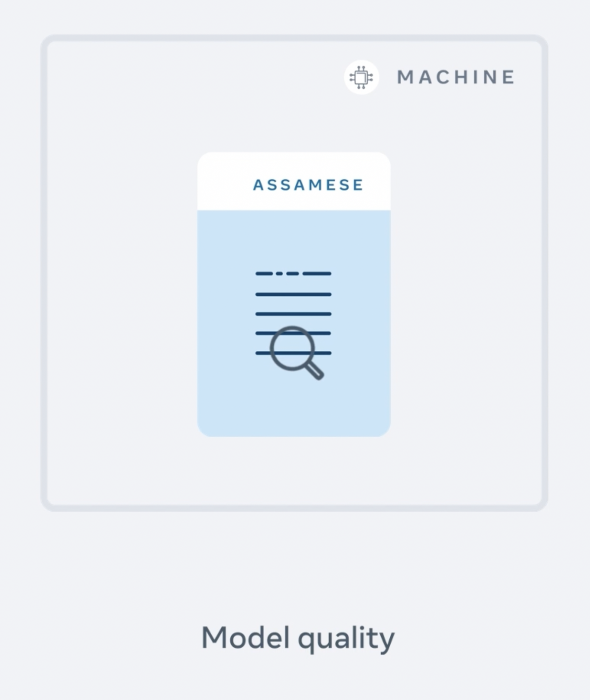
Task: Click the first dash of the top line
Action: pos(264,273)
